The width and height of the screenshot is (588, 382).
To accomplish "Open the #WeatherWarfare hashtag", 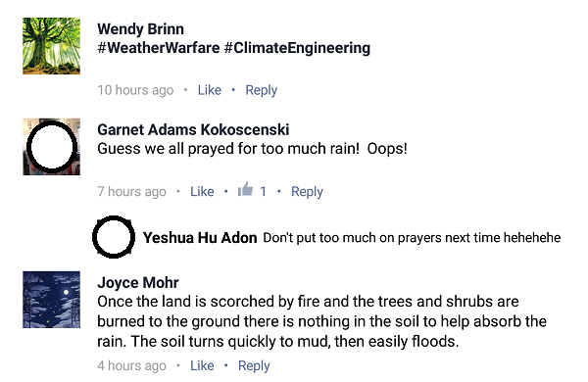I will coord(158,48).
